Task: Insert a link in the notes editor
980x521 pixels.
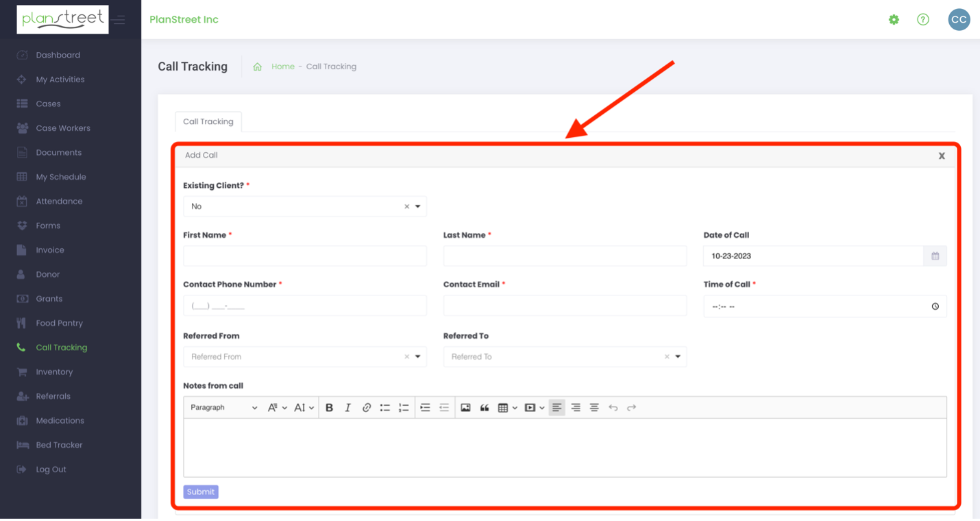Action: [x=367, y=408]
